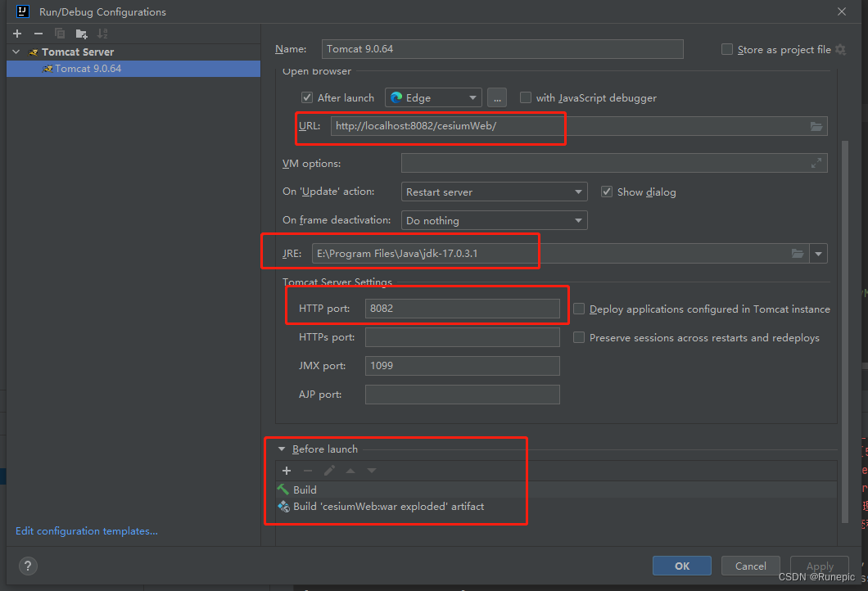This screenshot has width=868, height=591.
Task: Open the help question mark button
Action: (x=28, y=566)
